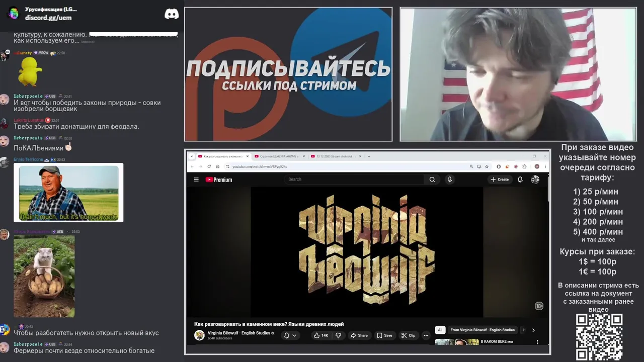The image size is (644, 362).
Task: Click the '604K subscribers' text
Action: coord(220,338)
